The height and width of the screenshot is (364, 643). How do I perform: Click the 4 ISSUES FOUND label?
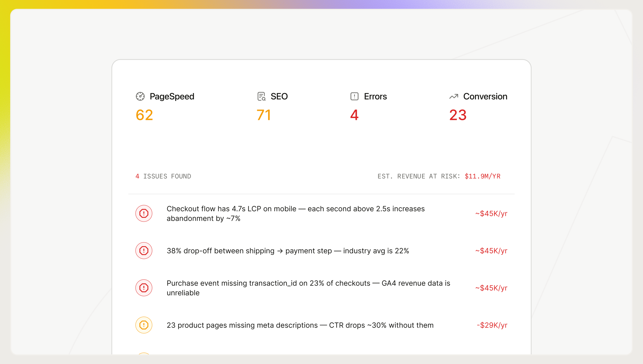pos(163,176)
